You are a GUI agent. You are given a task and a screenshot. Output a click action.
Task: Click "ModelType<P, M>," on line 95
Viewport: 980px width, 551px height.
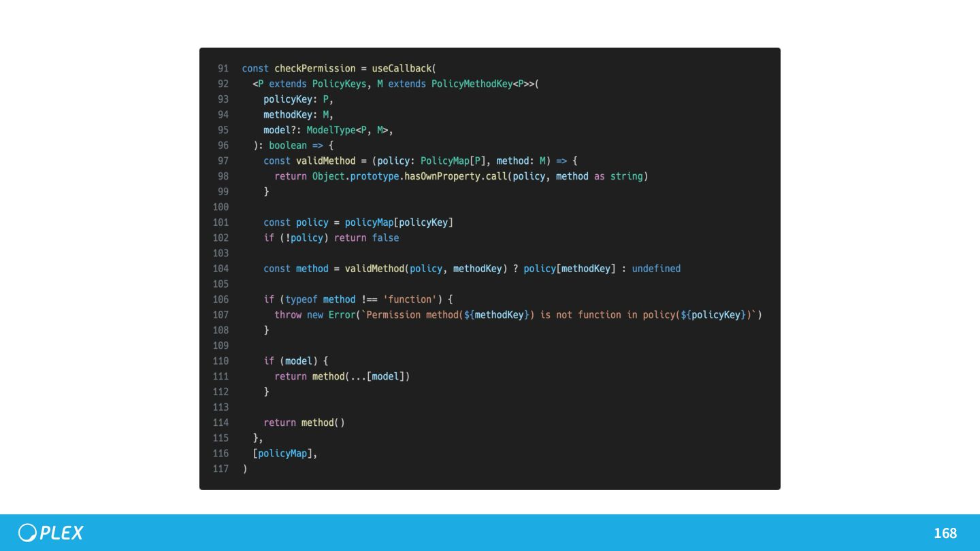click(x=350, y=130)
